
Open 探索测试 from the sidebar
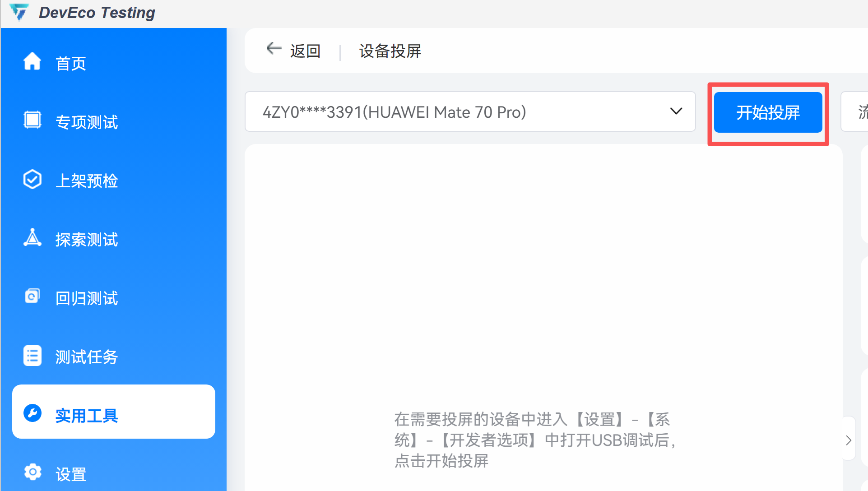point(114,239)
